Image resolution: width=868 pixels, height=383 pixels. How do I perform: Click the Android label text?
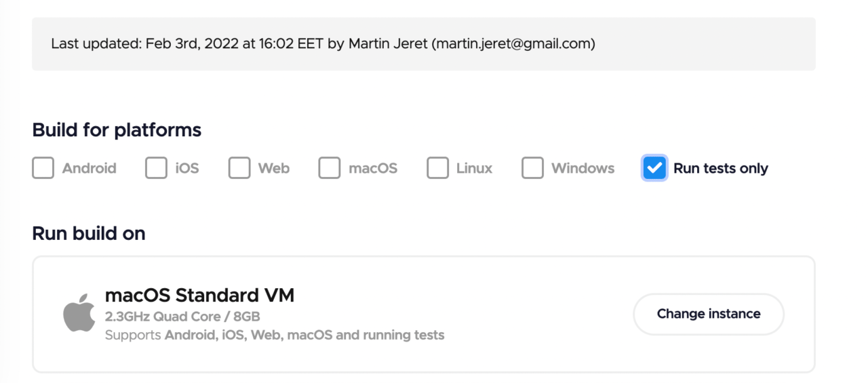(90, 168)
